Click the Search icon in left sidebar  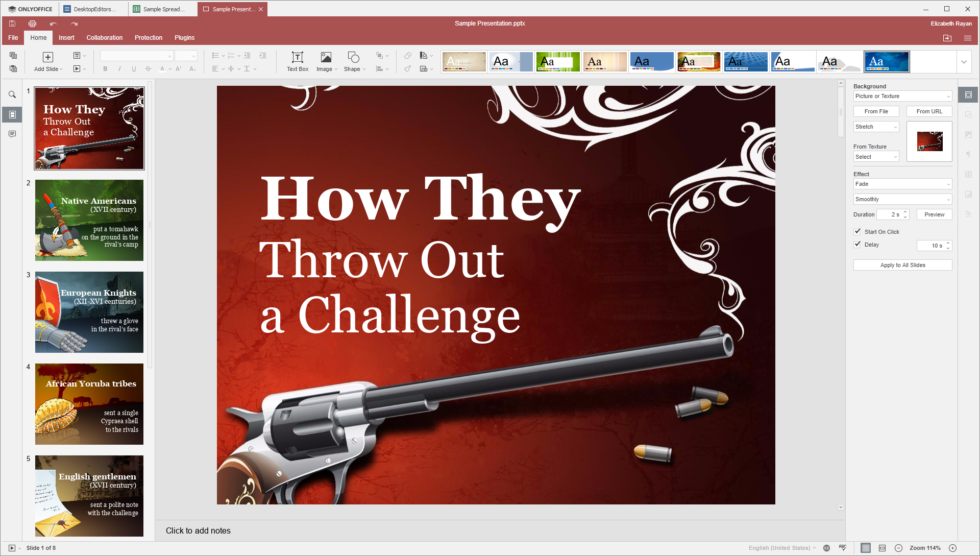click(x=12, y=94)
